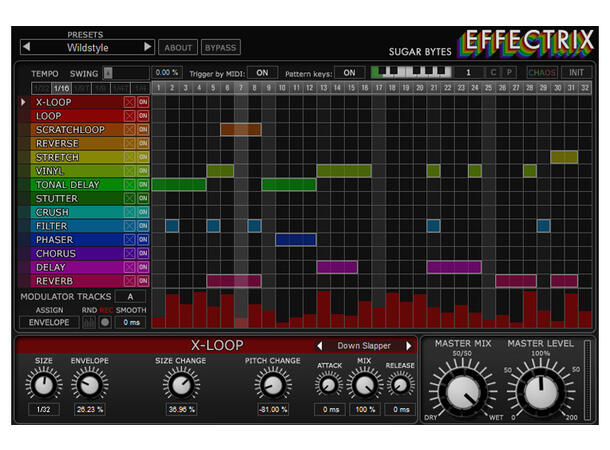This screenshot has width=610, height=450.
Task: Click the blue PHASER block in the grid
Action: (x=296, y=240)
